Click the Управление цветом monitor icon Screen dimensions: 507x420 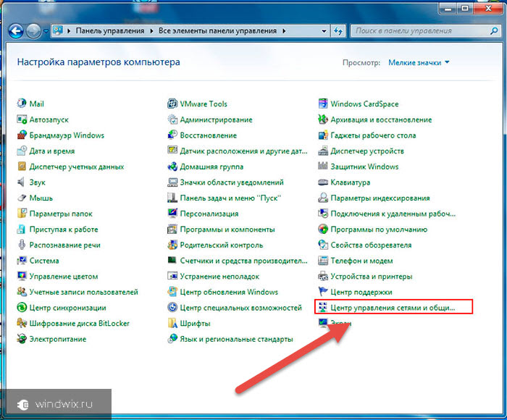(22, 276)
